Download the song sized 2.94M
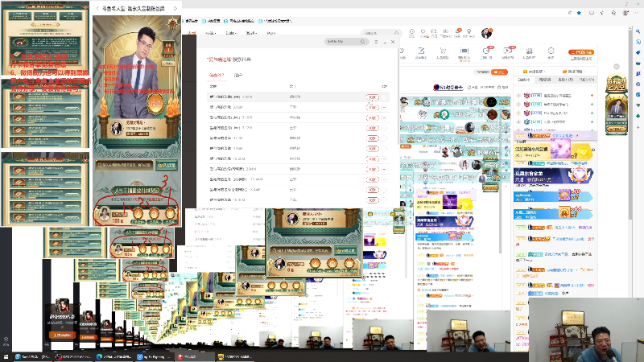Screen dimensions: 644x362 click(372, 169)
